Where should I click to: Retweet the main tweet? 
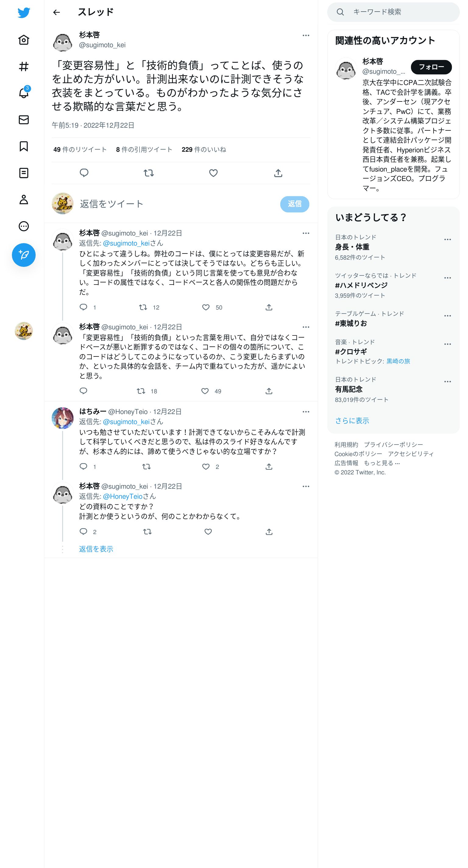click(149, 173)
